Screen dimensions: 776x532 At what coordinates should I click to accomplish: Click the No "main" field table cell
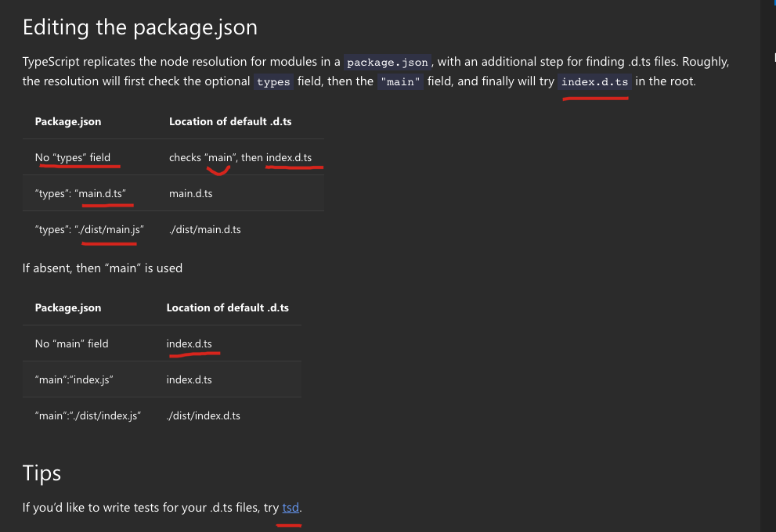(x=72, y=343)
